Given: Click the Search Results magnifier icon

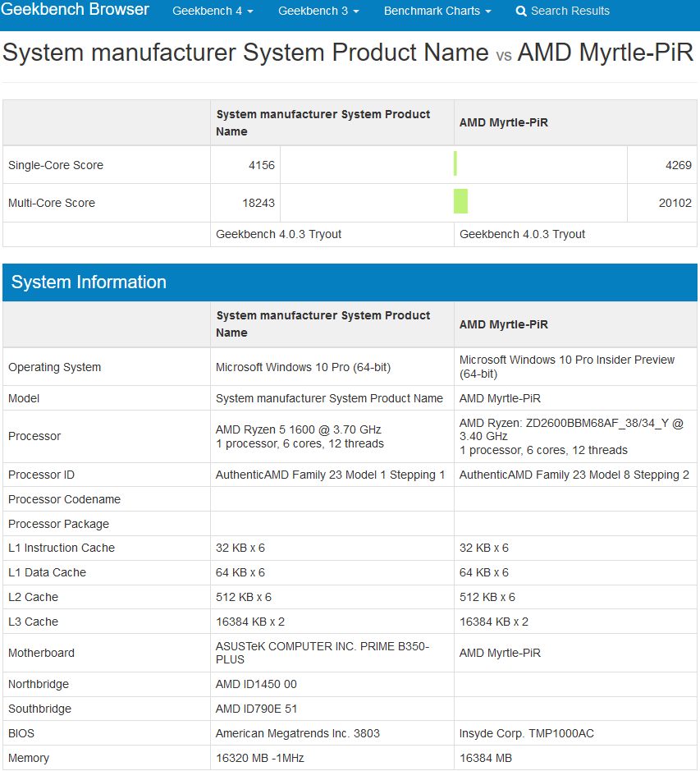Looking at the screenshot, I should [x=521, y=11].
